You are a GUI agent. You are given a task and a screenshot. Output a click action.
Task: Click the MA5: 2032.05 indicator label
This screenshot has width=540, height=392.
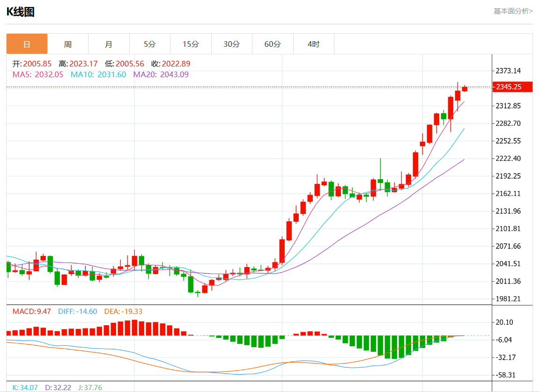(x=38, y=74)
